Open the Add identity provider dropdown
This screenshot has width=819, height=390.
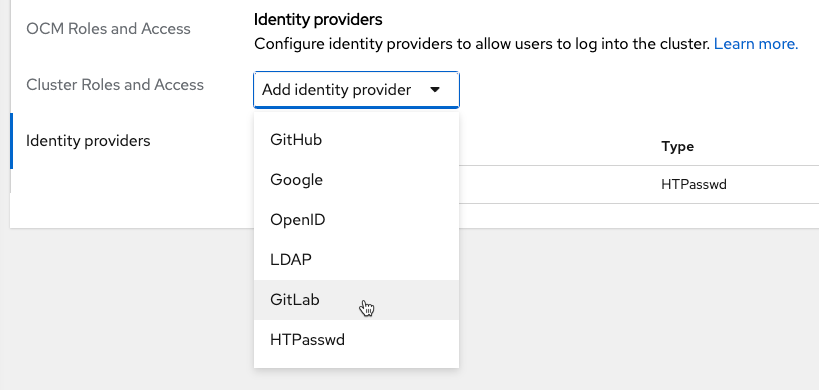pyautogui.click(x=356, y=90)
